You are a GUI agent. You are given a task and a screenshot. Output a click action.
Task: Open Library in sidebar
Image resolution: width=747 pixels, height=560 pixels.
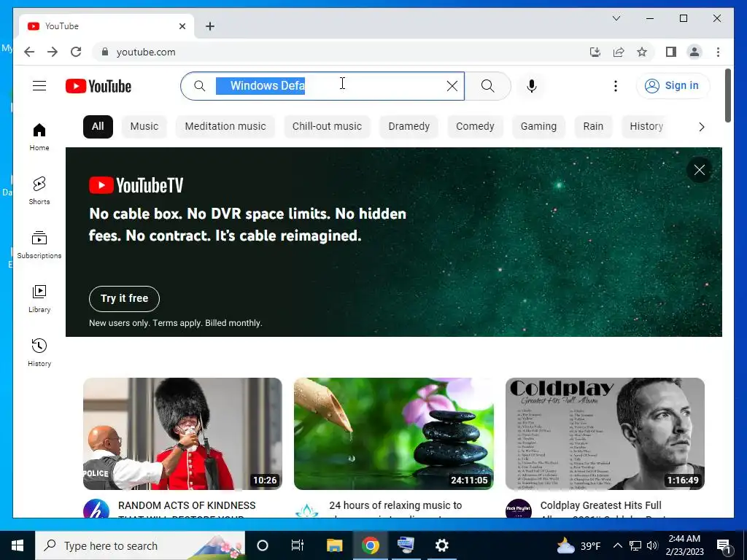(39, 298)
